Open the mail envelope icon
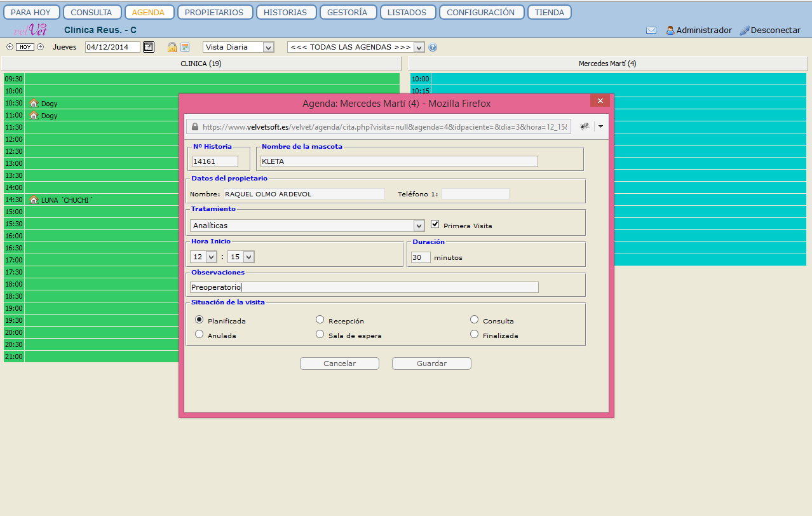This screenshot has height=516, width=812. coord(651,31)
